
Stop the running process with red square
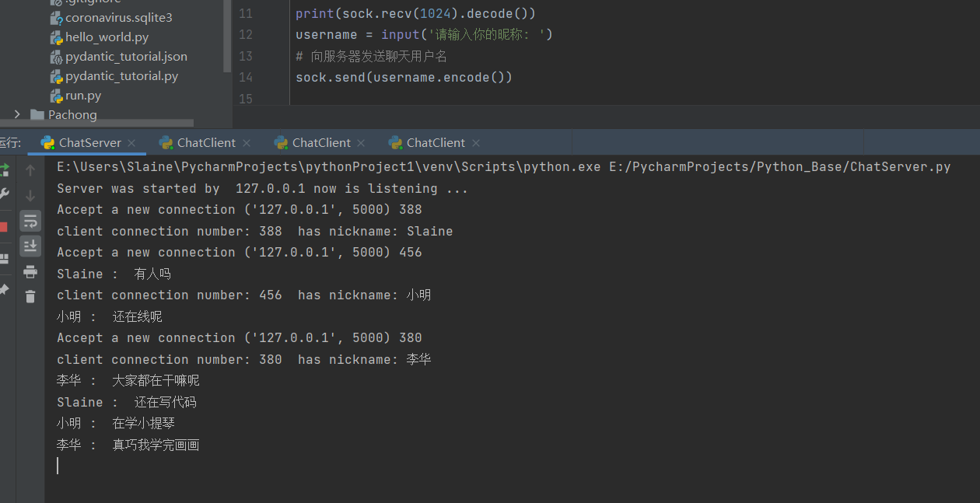point(3,227)
